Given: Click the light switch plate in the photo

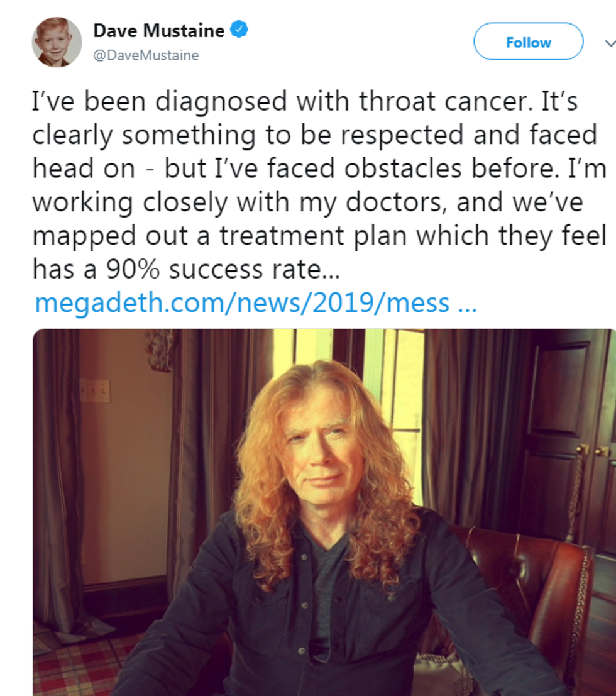Looking at the screenshot, I should point(94,390).
